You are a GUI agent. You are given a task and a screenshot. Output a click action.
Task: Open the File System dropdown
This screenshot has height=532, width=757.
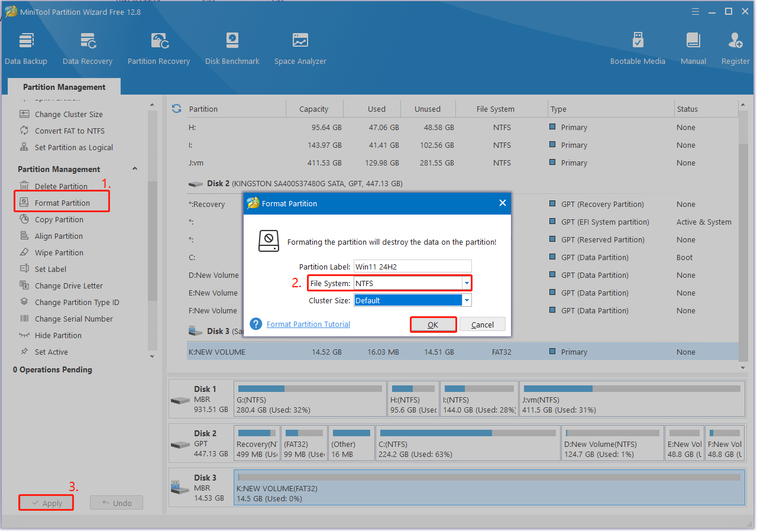coord(467,284)
